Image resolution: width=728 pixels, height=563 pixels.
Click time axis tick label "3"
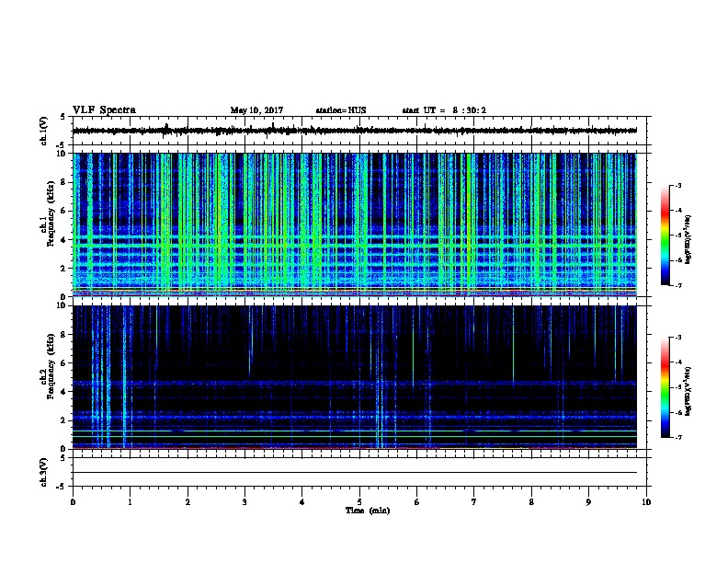click(245, 502)
